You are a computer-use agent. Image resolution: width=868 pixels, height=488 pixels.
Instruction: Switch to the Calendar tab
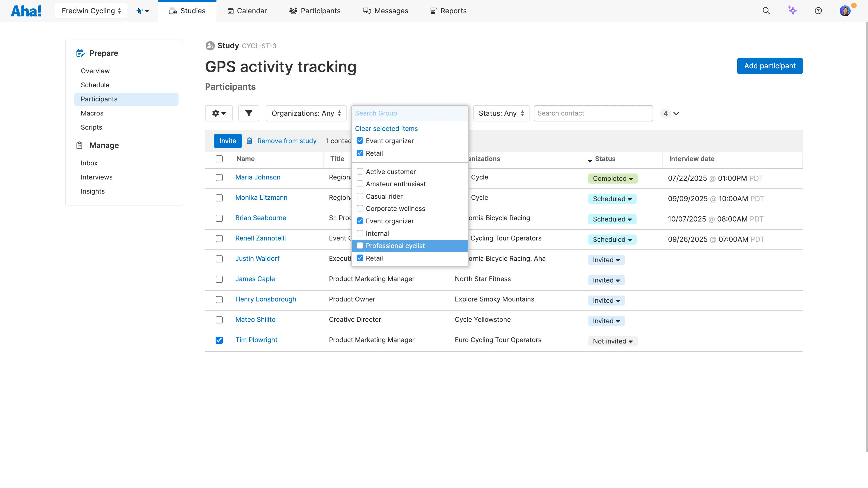[x=247, y=11]
